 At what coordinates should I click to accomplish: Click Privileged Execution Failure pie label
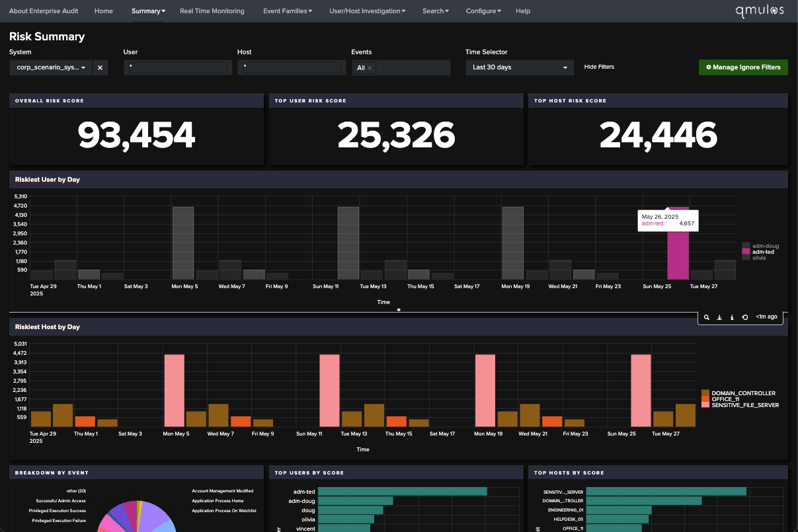pyautogui.click(x=58, y=521)
